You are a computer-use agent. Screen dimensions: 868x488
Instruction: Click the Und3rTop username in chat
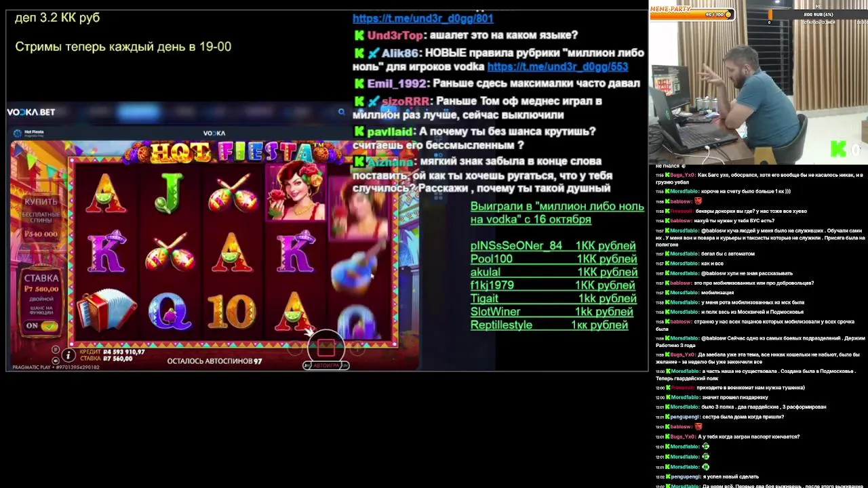pyautogui.click(x=395, y=35)
